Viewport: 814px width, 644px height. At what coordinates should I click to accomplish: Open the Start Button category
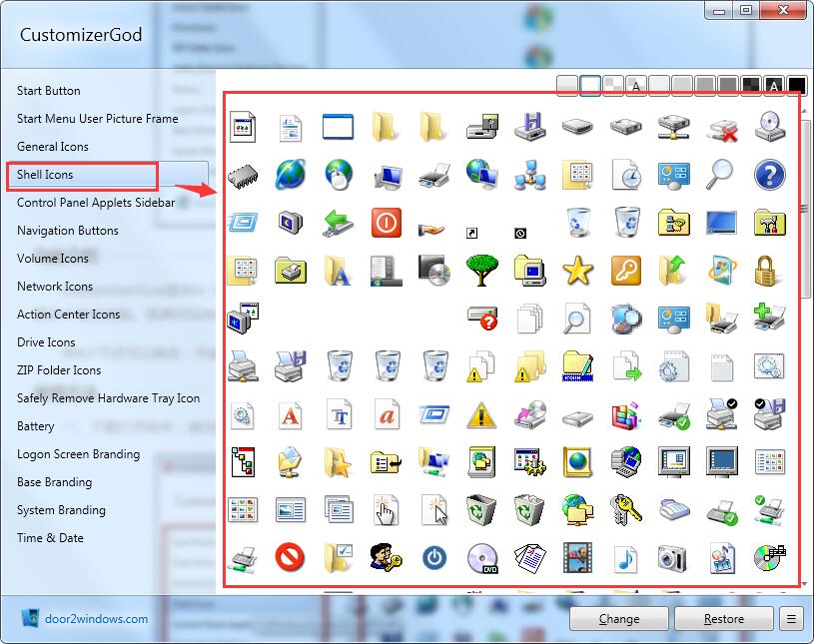[x=48, y=91]
